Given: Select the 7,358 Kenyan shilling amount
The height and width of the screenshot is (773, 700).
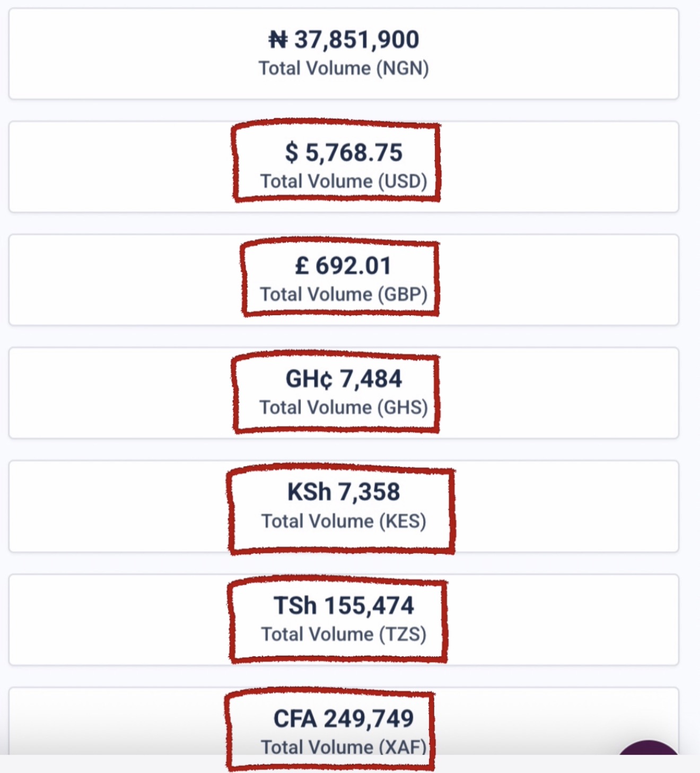Looking at the screenshot, I should click(x=369, y=492).
